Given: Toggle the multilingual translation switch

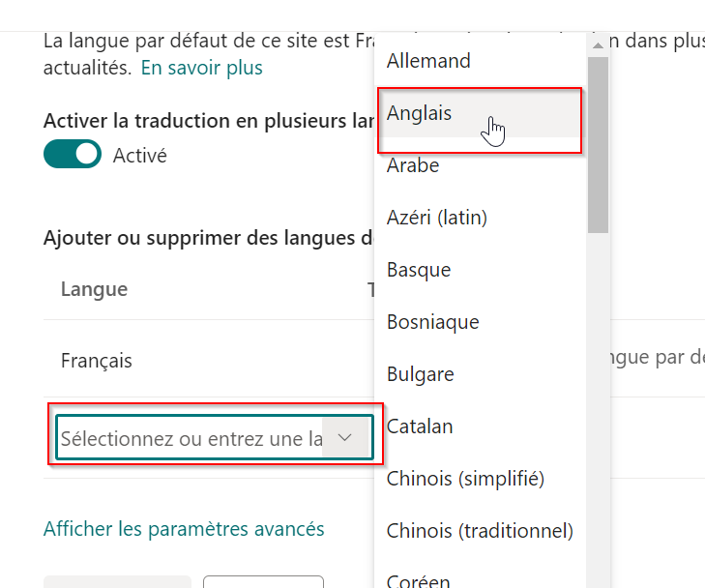Looking at the screenshot, I should point(73,155).
